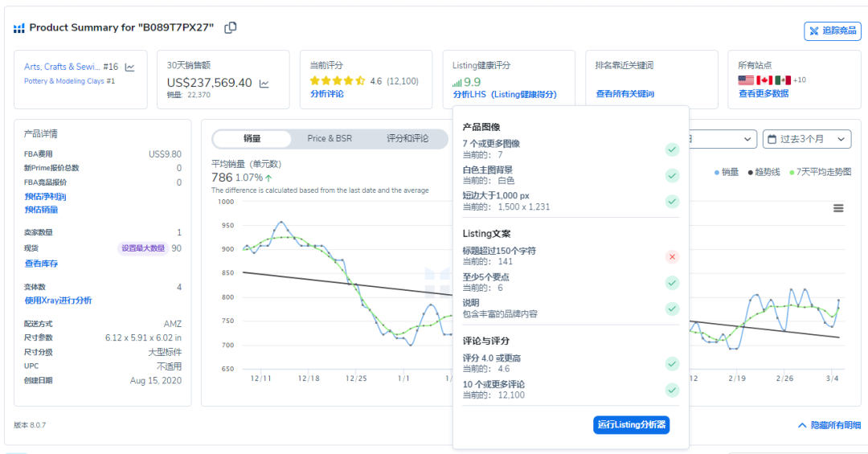Click the green check for 说明

click(672, 309)
